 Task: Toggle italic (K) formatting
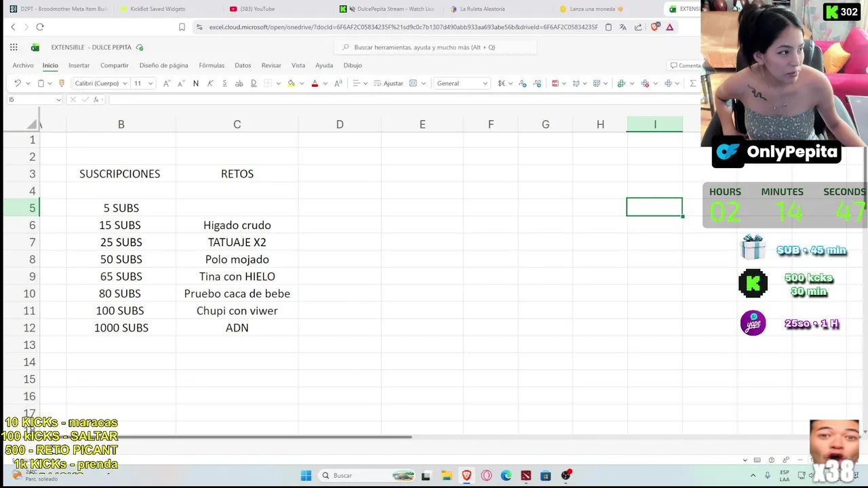[210, 83]
